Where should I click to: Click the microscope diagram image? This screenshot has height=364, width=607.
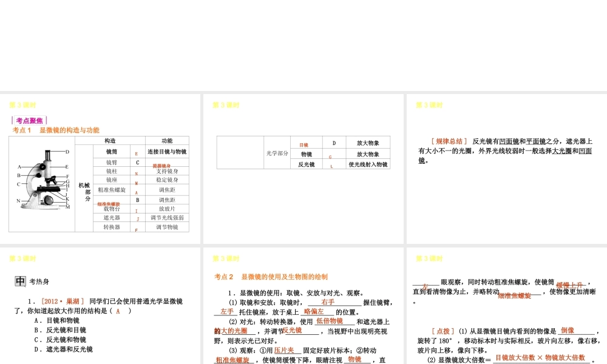point(43,179)
